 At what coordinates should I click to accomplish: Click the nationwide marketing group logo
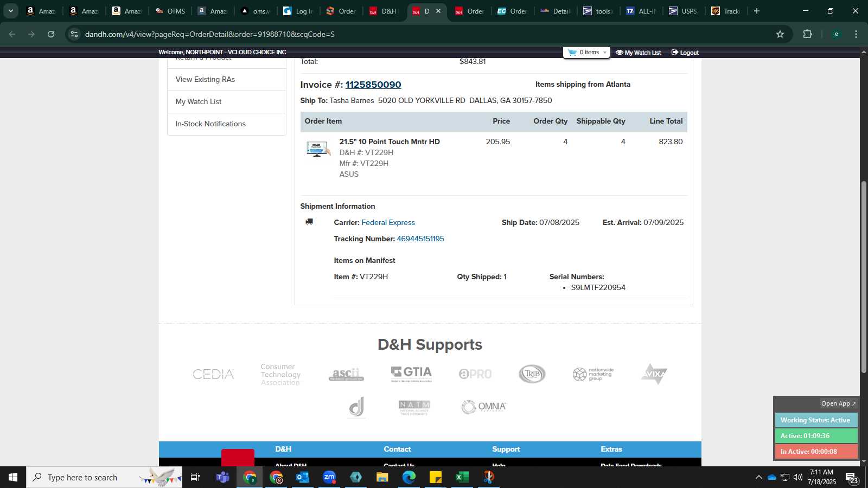593,374
